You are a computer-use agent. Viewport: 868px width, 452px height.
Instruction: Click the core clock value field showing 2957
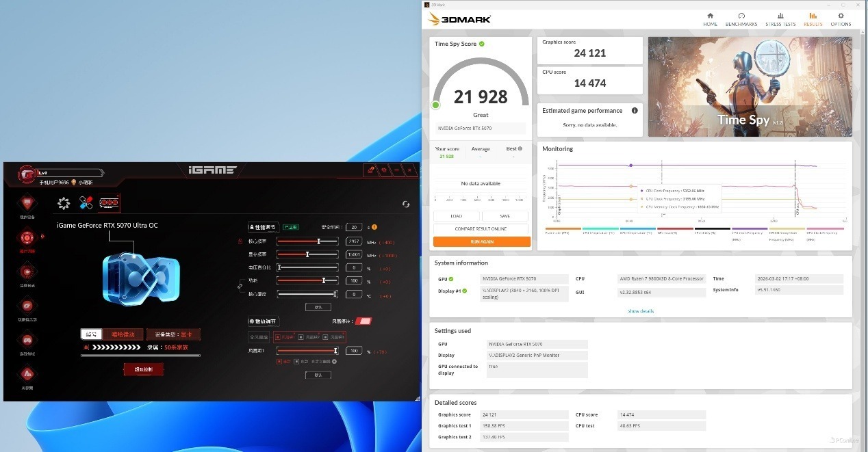[354, 241]
